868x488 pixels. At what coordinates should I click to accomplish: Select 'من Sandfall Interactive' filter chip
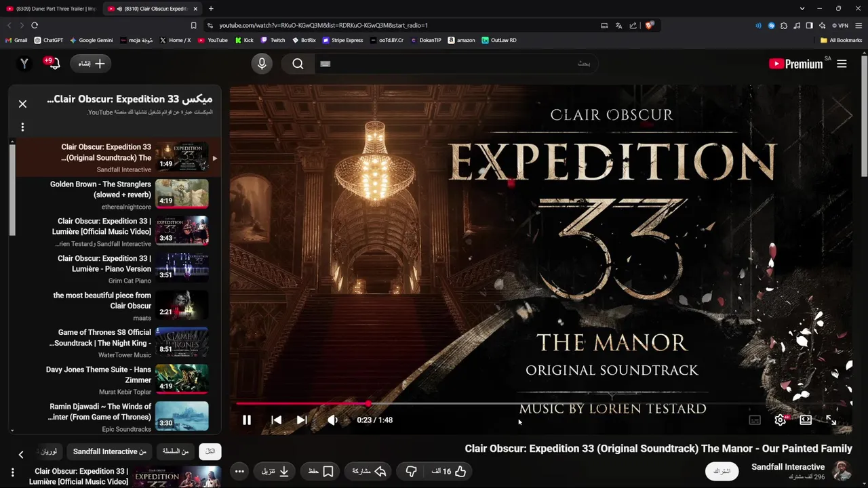110,451
